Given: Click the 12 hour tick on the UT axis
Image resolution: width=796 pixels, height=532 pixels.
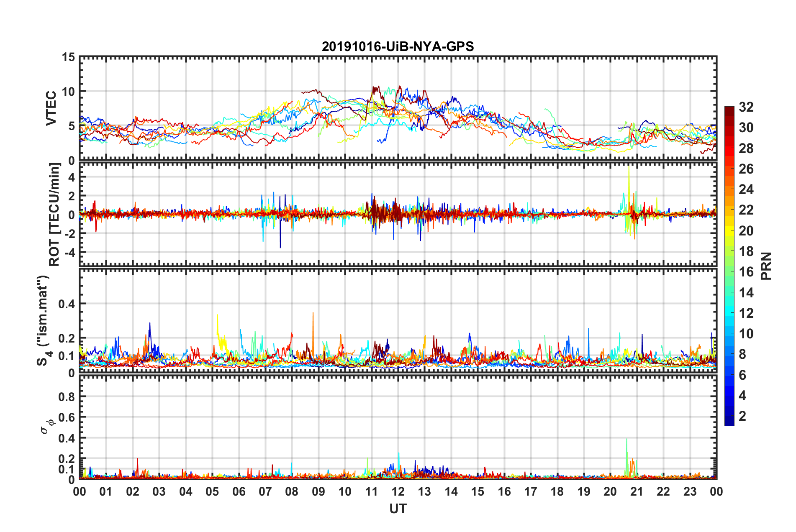Looking at the screenshot, I should pos(398,491).
